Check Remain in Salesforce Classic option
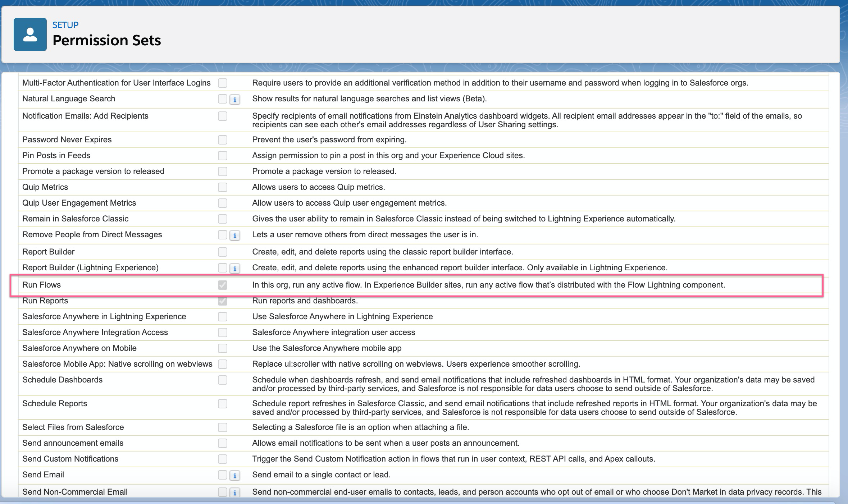The image size is (848, 504). 223,219
